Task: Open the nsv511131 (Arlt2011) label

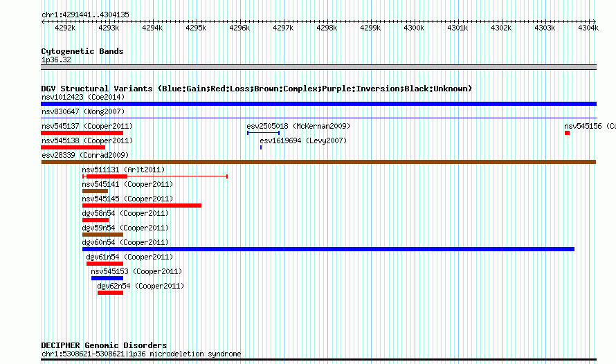Action: point(123,170)
